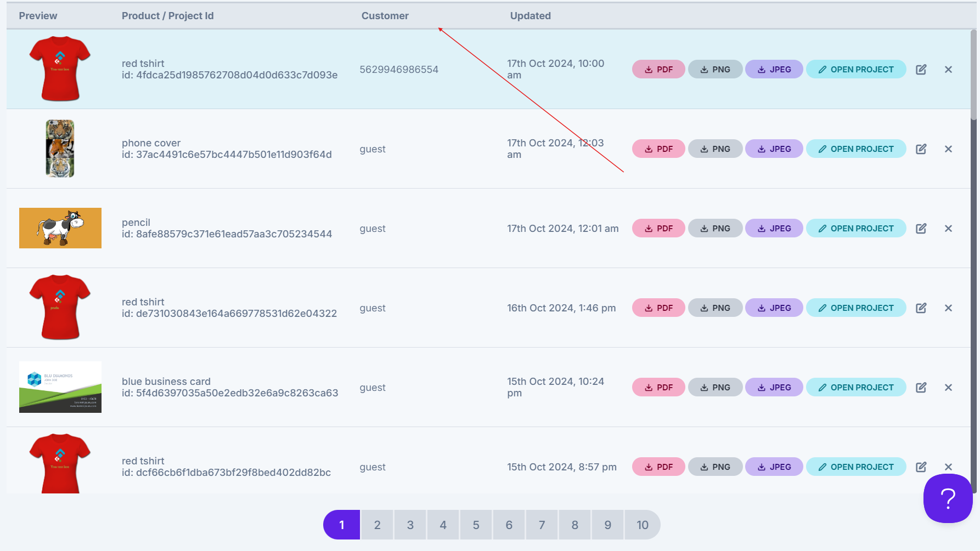Remove the red tshirt de731030 project row
Viewport: 980px width, 551px height.
tap(948, 308)
